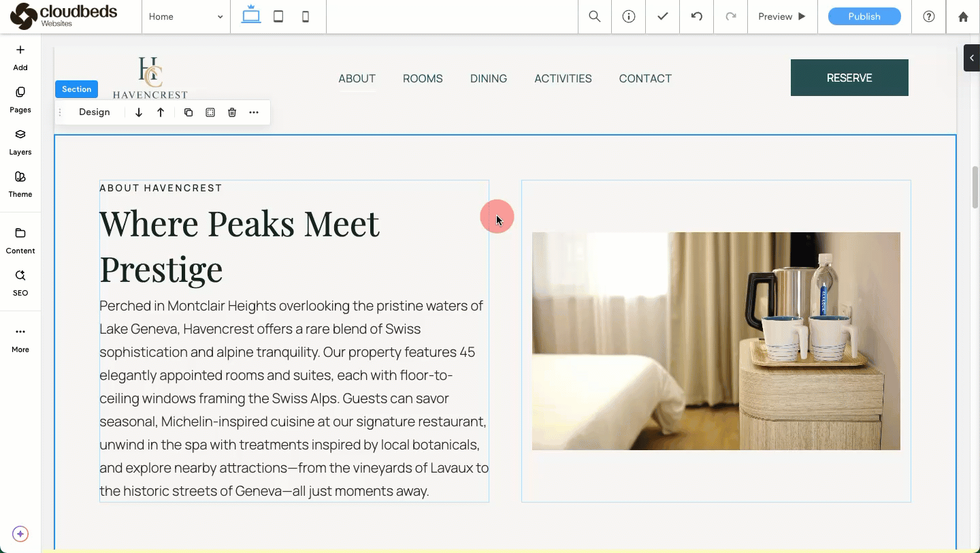
Task: Click the Publish button
Action: click(864, 16)
